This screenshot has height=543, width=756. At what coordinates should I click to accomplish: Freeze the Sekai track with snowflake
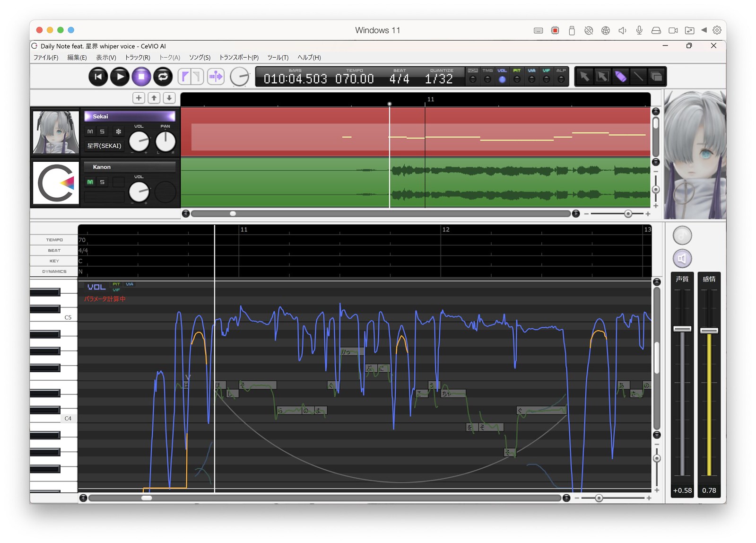click(118, 131)
